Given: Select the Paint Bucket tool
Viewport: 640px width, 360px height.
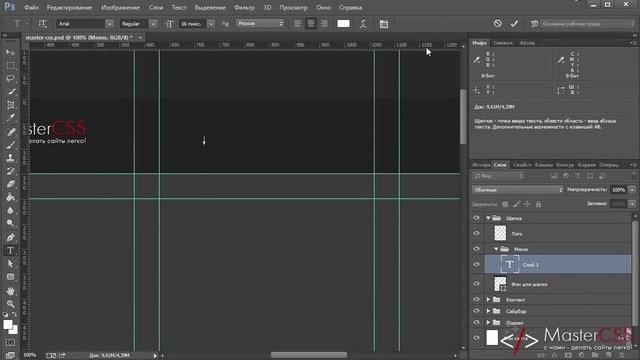Looking at the screenshot, I should point(11,197).
